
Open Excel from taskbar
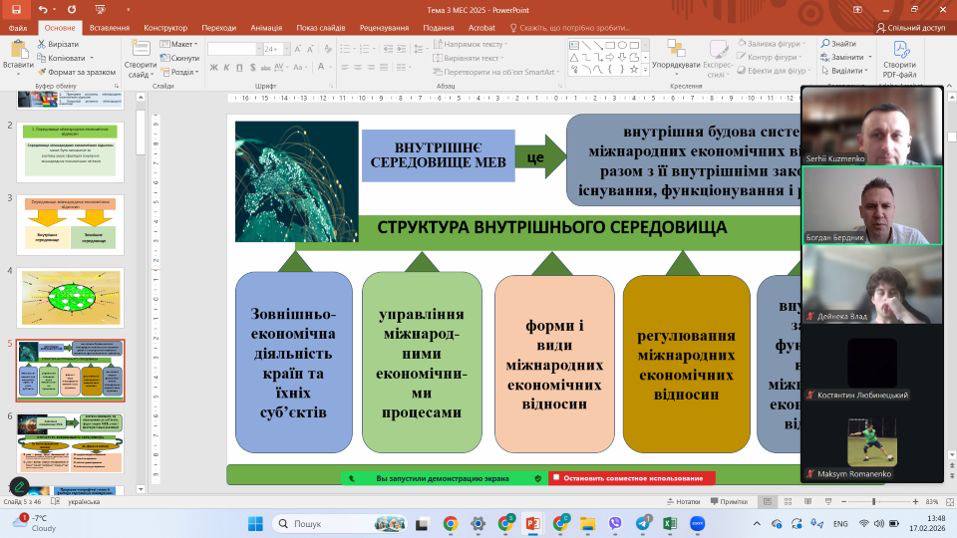coord(670,523)
